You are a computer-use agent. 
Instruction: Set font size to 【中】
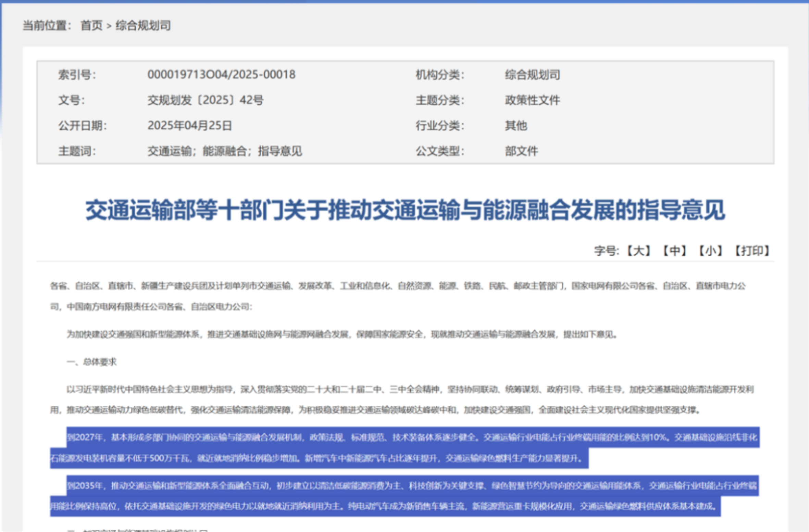pos(674,251)
